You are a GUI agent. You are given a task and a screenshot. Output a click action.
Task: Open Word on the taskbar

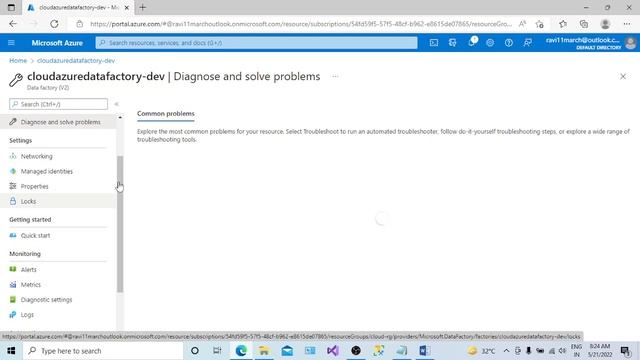click(424, 351)
